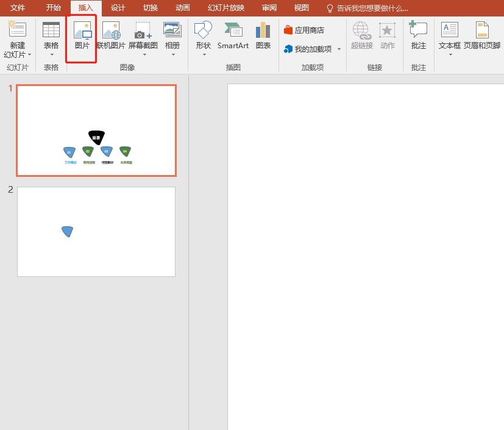Open the 幻灯片放映 ribbon tab
This screenshot has height=430, width=504.
tap(225, 8)
